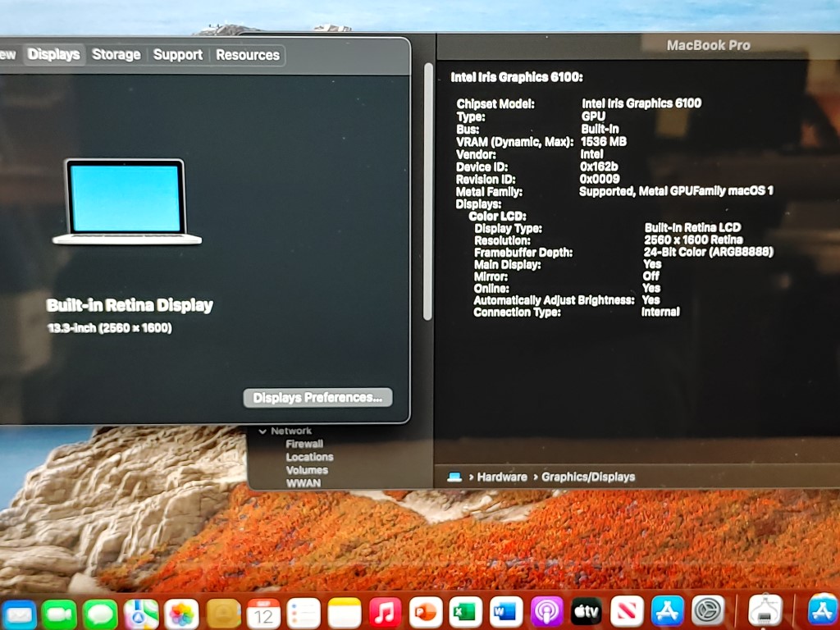840x630 pixels.
Task: Click 'Supported, Metal GPUFamily macOS 1' text
Action: 676,190
